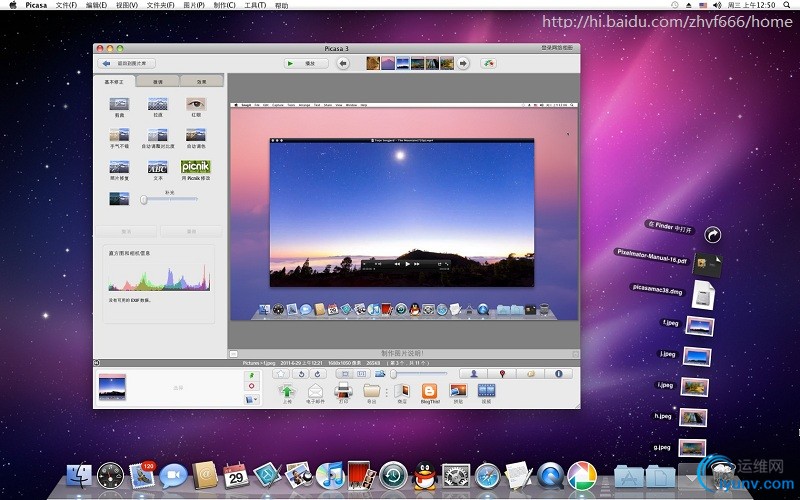Open the ABC Text (文本) tool
Screen dimensions: 800x500
[x=158, y=167]
